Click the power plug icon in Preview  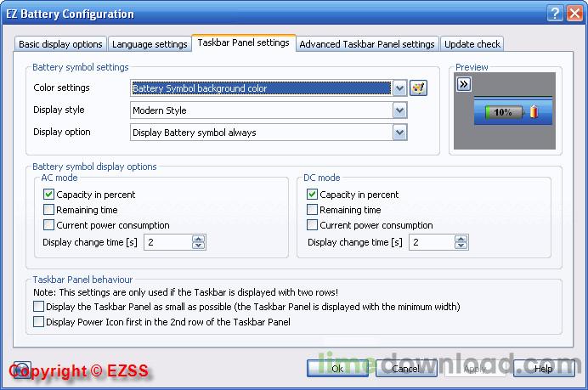[x=534, y=112]
